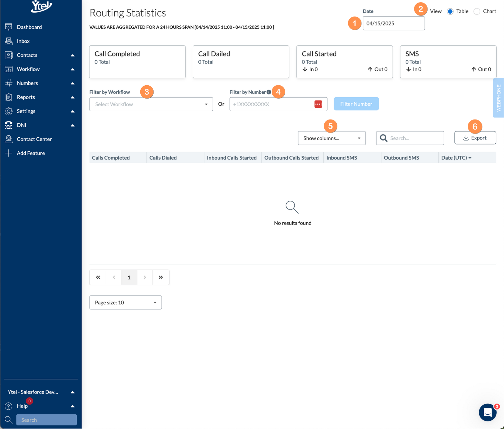
Task: Select the Chart view radio button
Action: pyautogui.click(x=477, y=11)
